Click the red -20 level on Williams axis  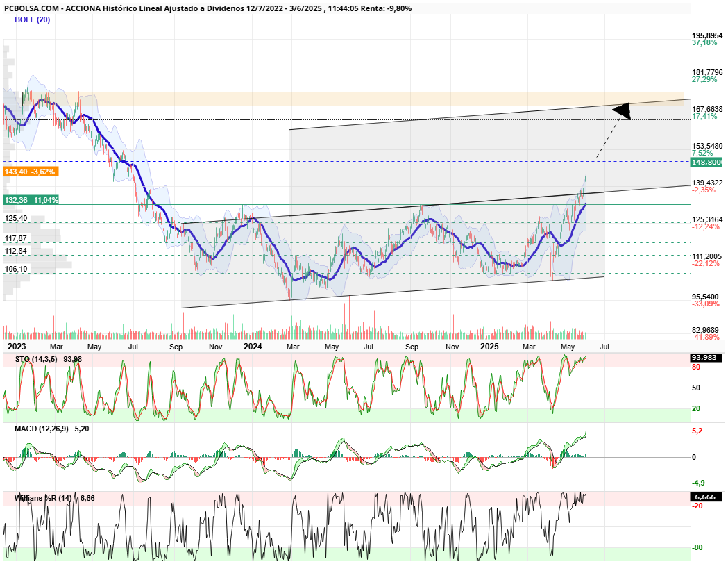point(697,506)
